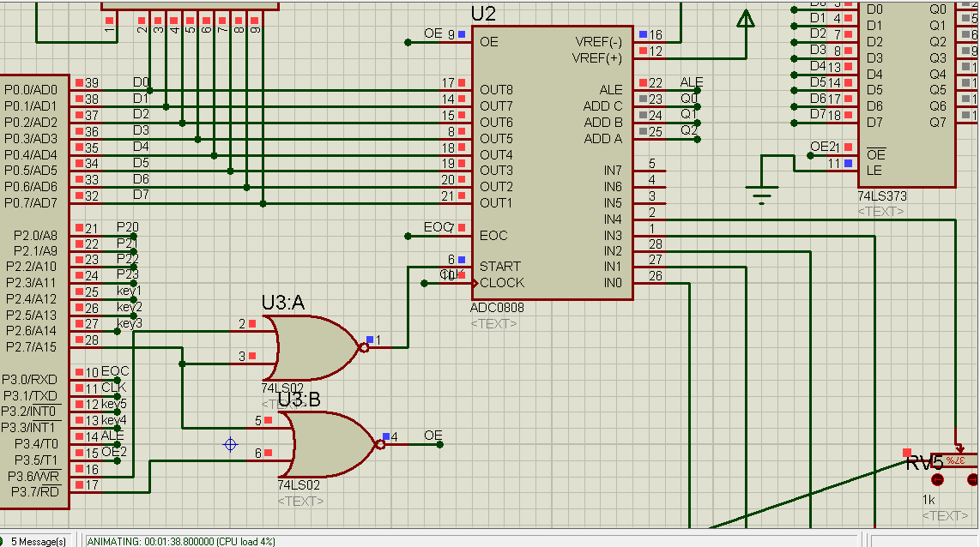
Task: Click the key5 net label
Action: [x=114, y=403]
